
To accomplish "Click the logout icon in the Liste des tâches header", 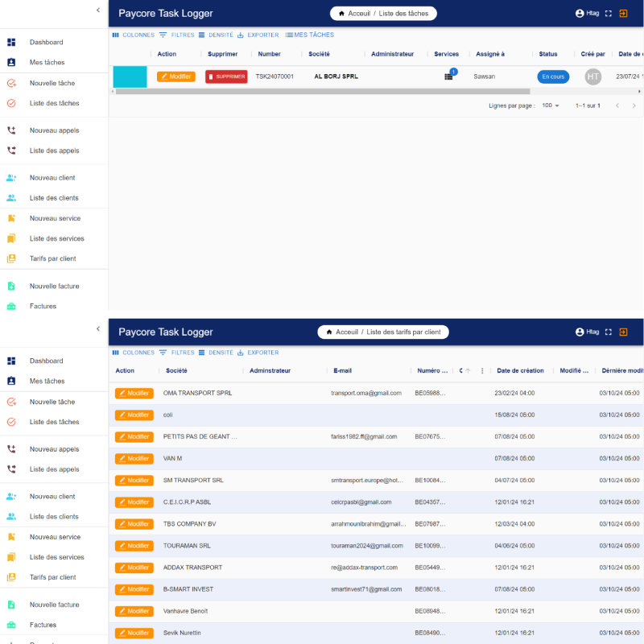I will click(623, 14).
